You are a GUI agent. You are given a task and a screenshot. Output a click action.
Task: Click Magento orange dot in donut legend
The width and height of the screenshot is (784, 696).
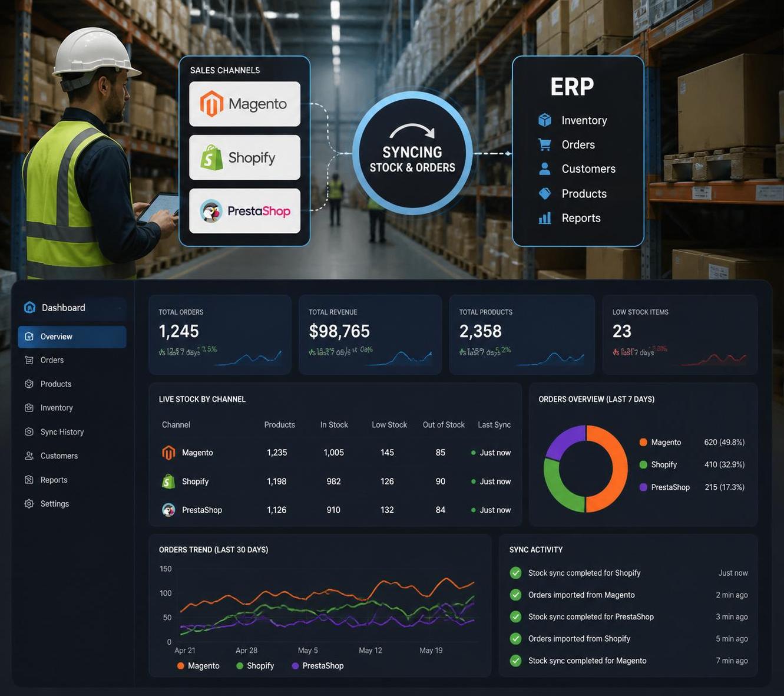click(x=643, y=443)
